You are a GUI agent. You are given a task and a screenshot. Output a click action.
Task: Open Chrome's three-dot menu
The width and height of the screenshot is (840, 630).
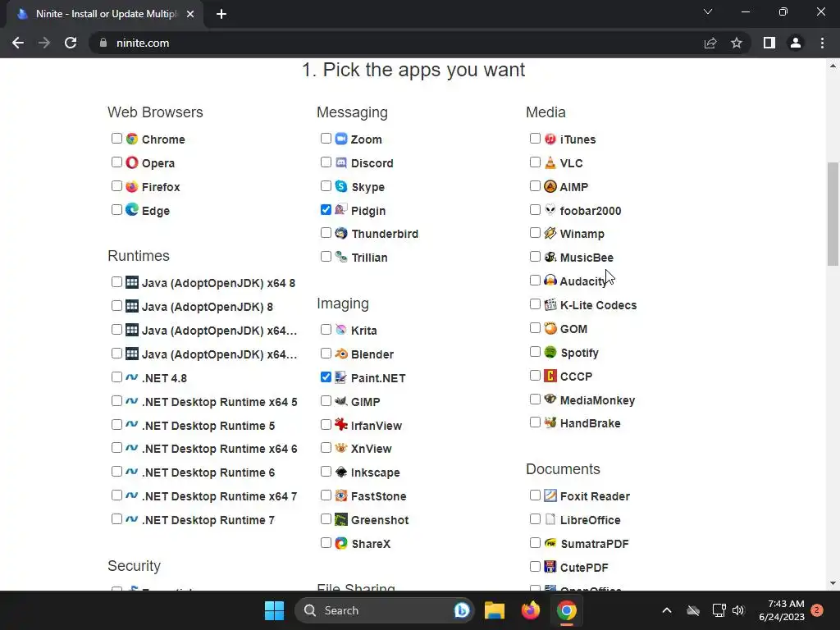(822, 43)
